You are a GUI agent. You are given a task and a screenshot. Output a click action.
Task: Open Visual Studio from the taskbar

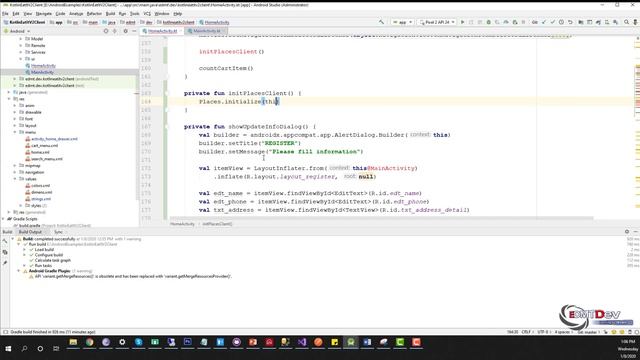[x=302, y=342]
